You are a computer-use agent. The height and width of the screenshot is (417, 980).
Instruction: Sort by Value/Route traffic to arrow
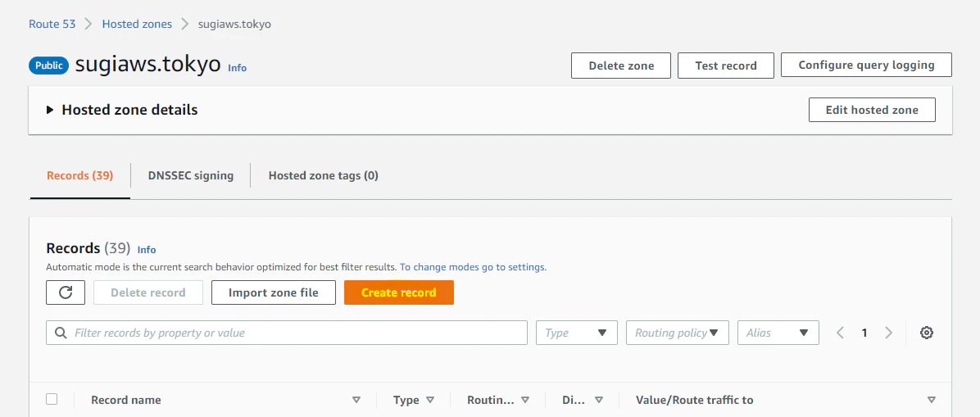(x=932, y=400)
